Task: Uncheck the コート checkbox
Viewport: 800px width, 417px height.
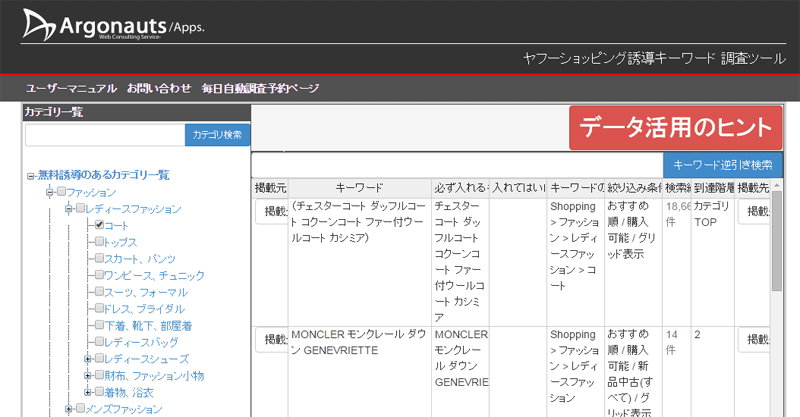Action: (99, 225)
